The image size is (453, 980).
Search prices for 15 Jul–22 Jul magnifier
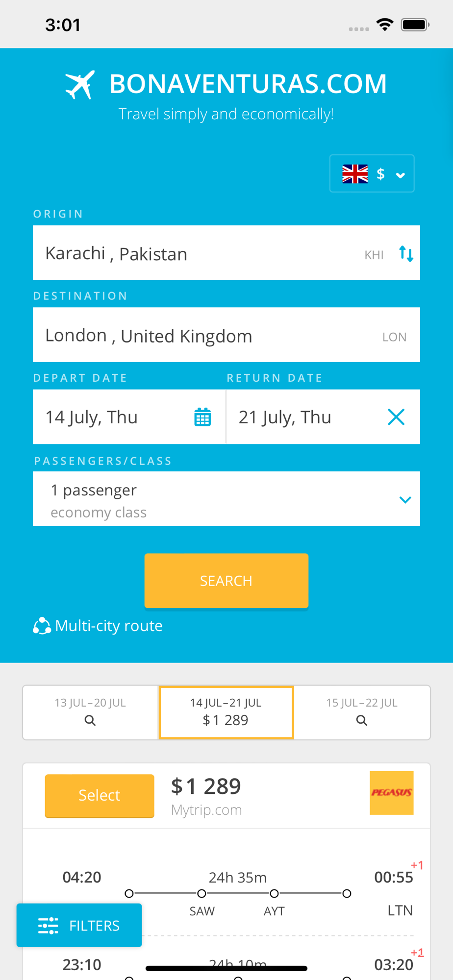click(x=362, y=720)
